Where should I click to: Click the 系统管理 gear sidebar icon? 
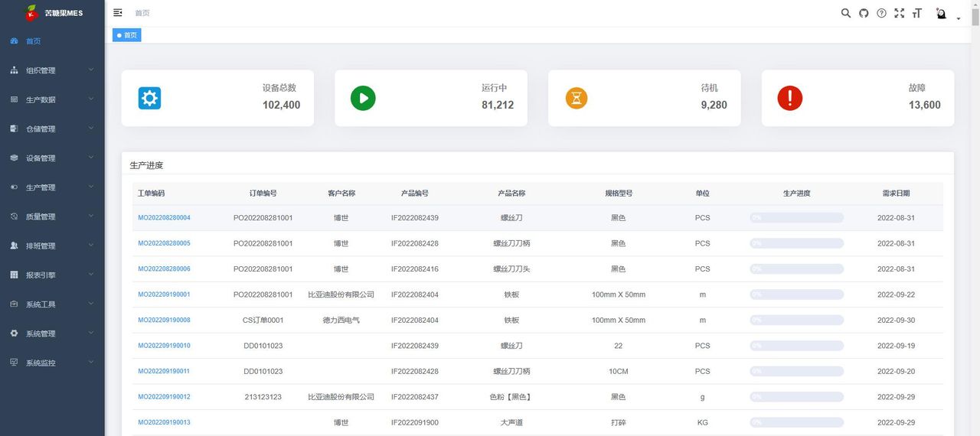[14, 334]
